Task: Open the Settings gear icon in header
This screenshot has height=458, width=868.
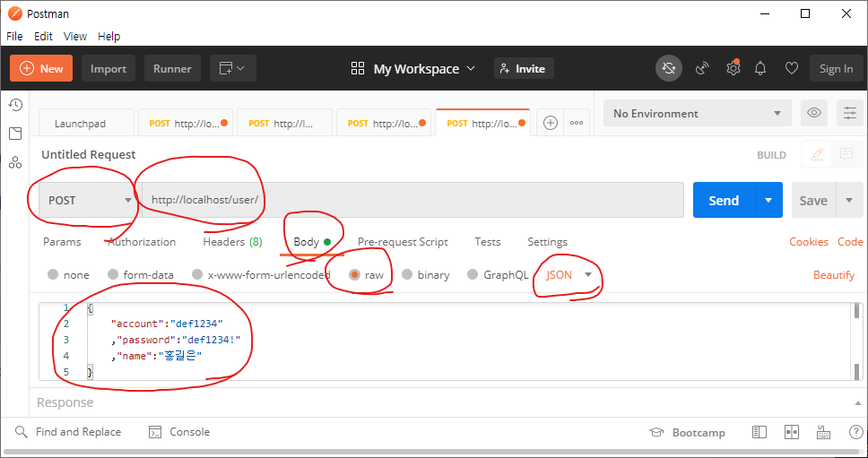Action: tap(733, 69)
